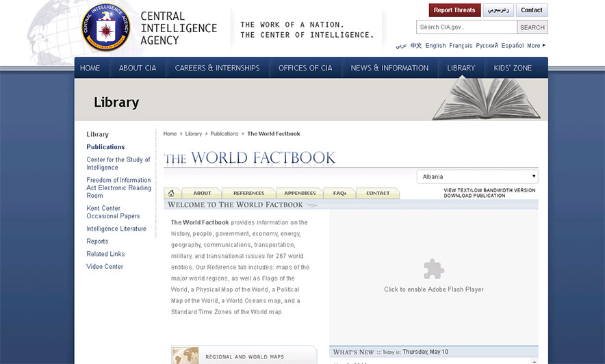Open Kent Center Occasional Papers link

tap(113, 212)
